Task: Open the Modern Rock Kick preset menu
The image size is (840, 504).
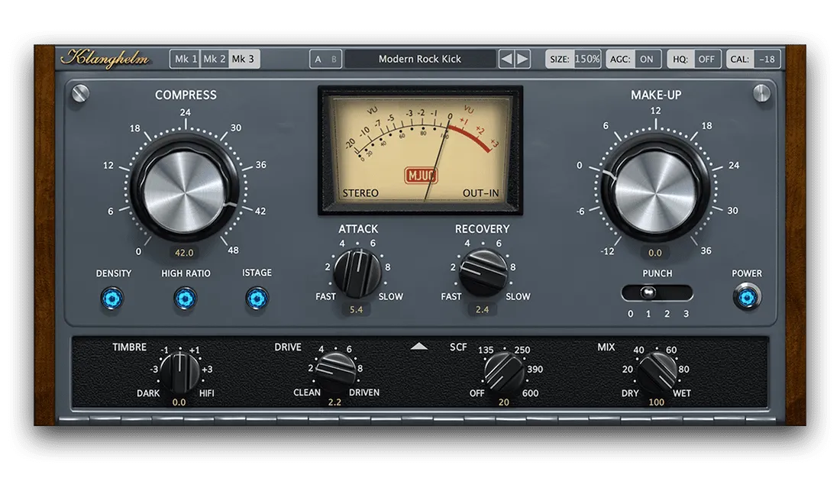Action: point(419,59)
